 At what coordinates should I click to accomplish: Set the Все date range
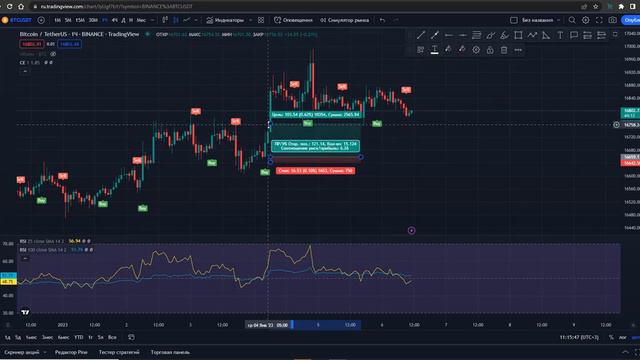(112, 337)
